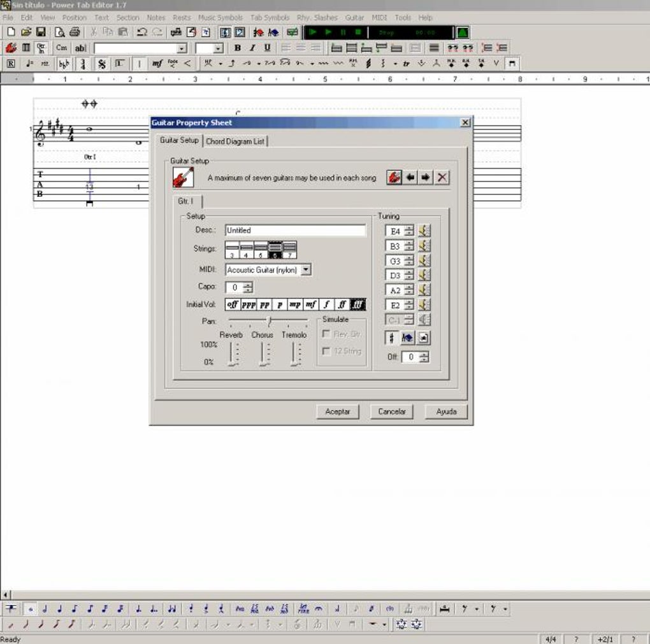Open the Guitar menu
This screenshot has width=650, height=644.
[354, 17]
